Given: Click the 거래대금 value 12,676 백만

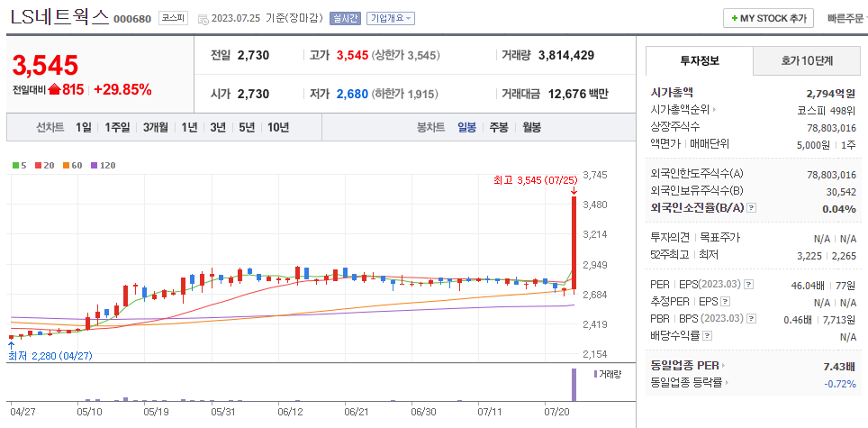Looking at the screenshot, I should click(578, 94).
